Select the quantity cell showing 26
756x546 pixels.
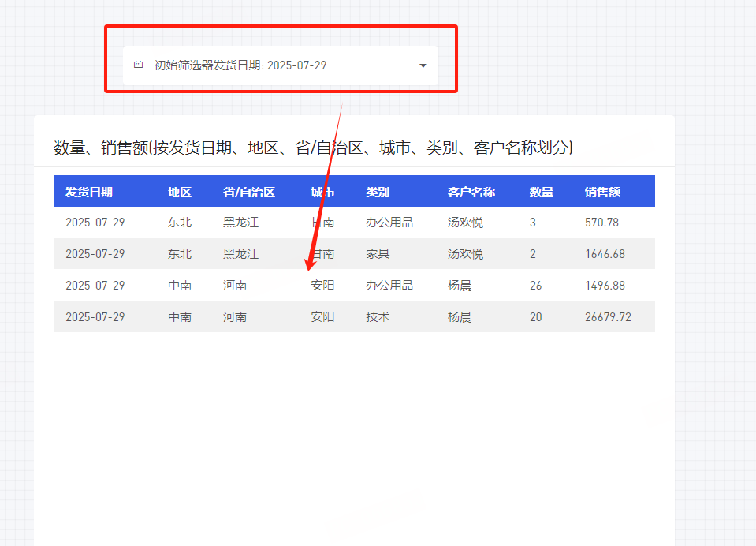click(x=536, y=286)
